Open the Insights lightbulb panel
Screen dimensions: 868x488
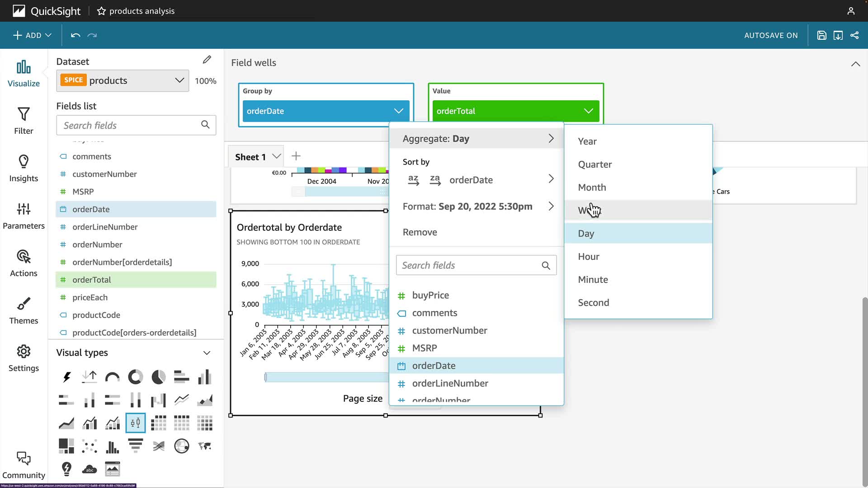24,168
